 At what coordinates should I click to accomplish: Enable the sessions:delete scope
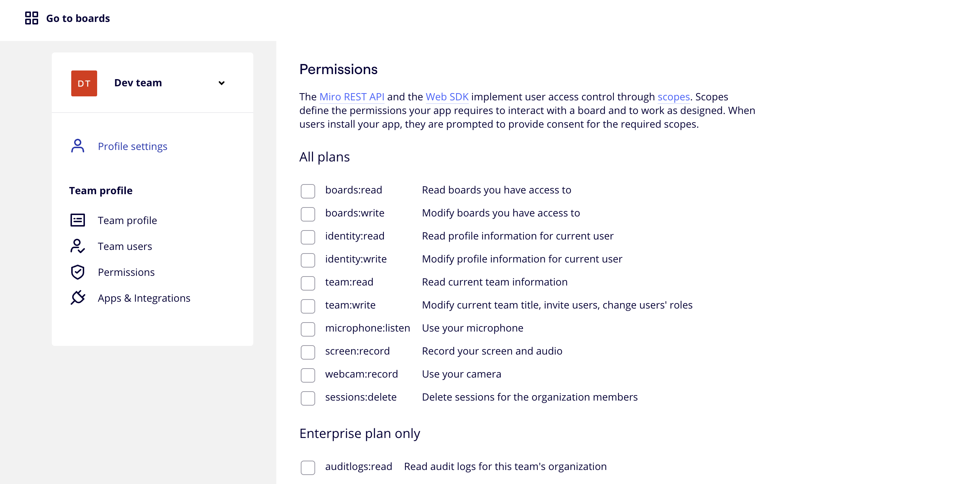(308, 398)
